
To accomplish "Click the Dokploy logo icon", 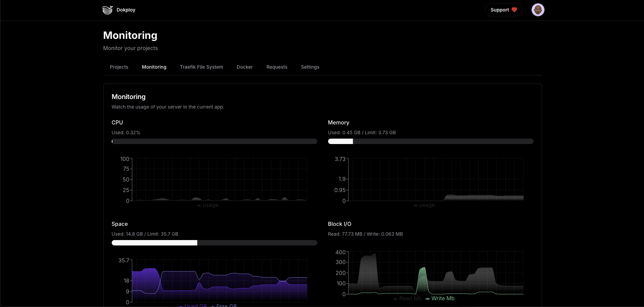I will coord(107,10).
